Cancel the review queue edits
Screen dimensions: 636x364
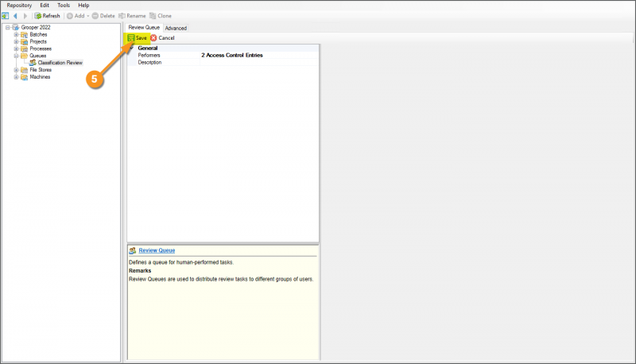point(162,37)
